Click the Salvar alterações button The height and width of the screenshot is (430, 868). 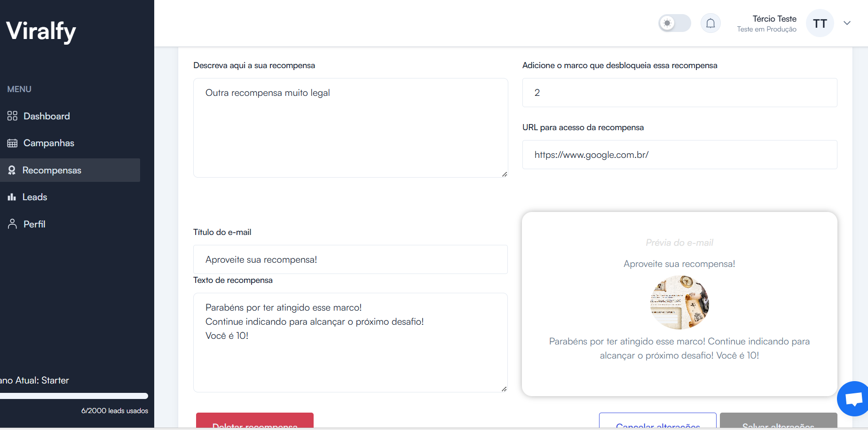779,421
